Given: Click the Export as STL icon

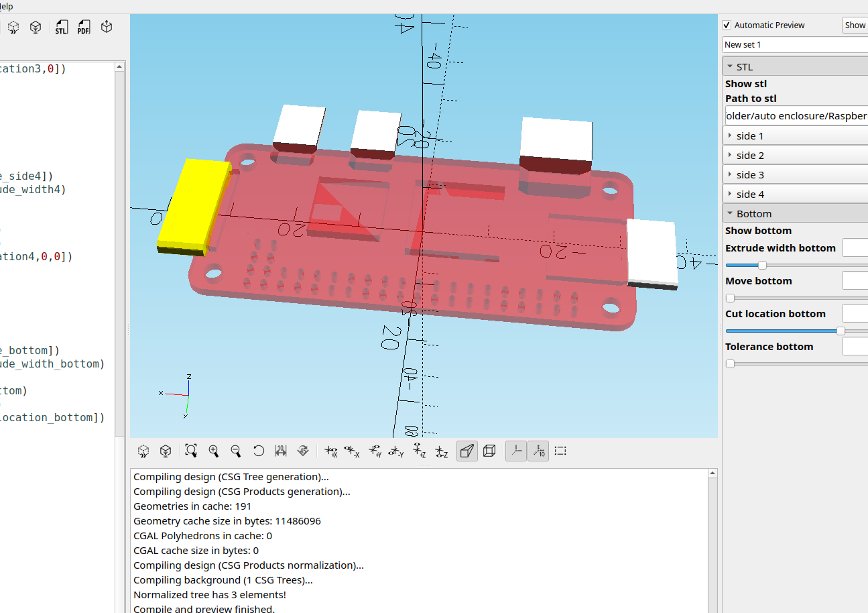Looking at the screenshot, I should pos(61,27).
